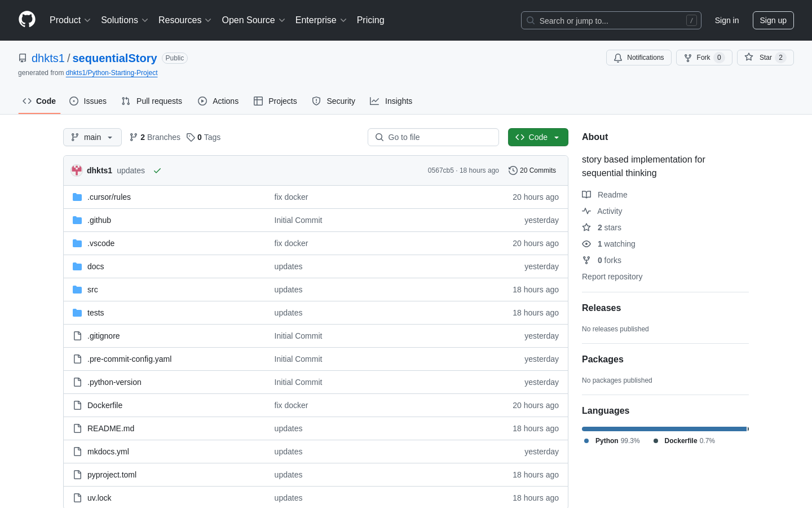Click the notifications bell icon
This screenshot has height=508, width=812.
[618, 58]
